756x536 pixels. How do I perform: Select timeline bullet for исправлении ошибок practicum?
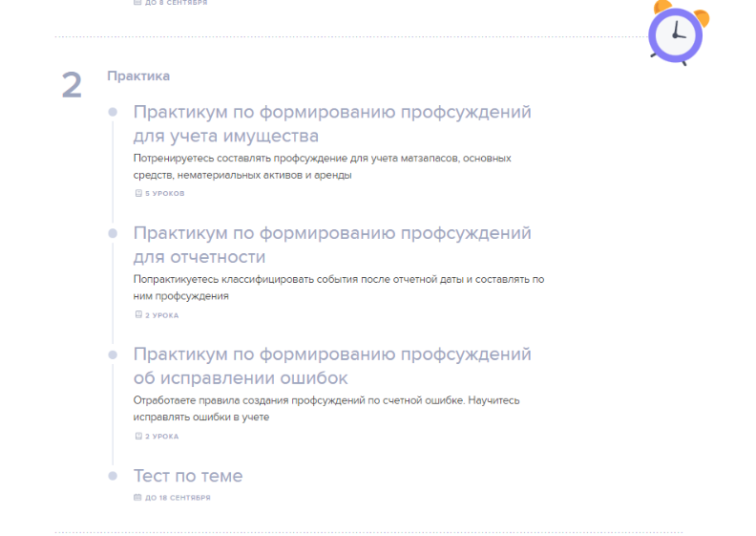coord(113,354)
